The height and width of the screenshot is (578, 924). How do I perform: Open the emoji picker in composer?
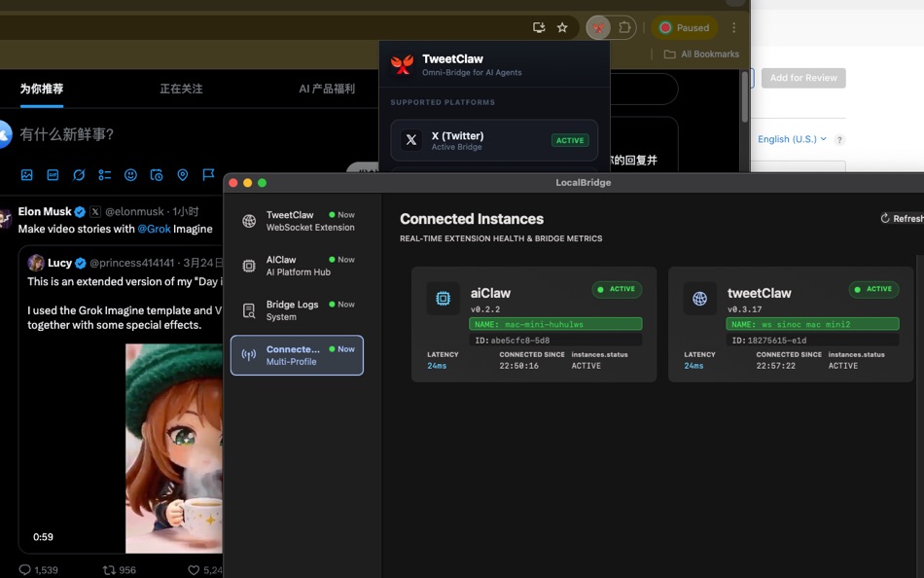pyautogui.click(x=130, y=174)
